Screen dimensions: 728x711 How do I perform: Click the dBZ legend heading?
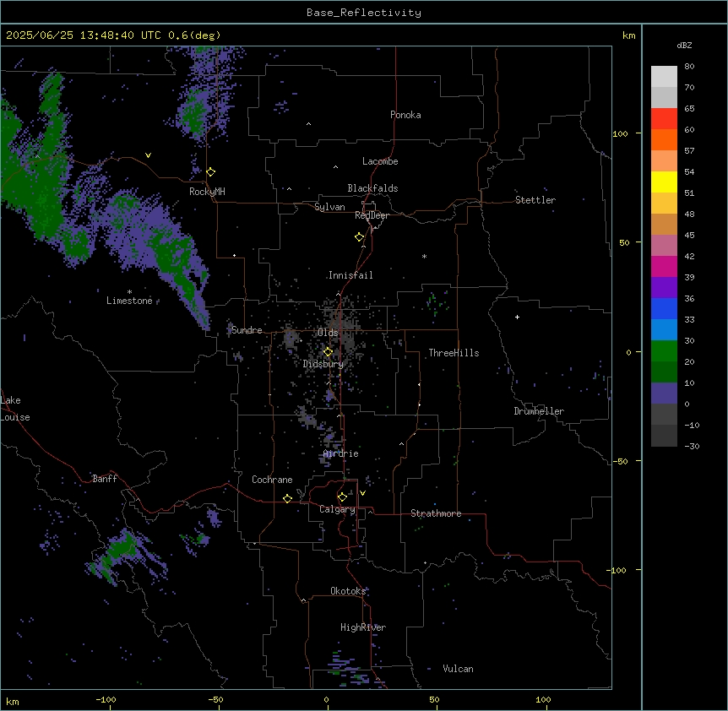coord(684,46)
